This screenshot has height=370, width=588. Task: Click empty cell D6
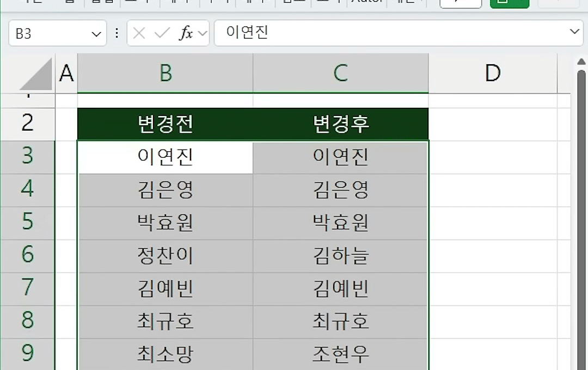[x=493, y=256]
